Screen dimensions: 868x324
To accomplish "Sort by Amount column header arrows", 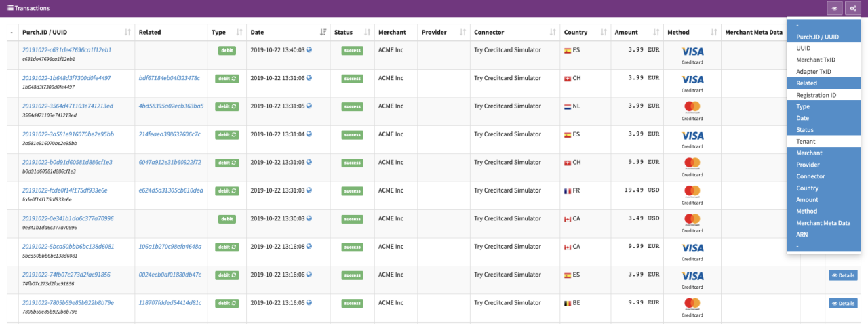I will coord(655,33).
